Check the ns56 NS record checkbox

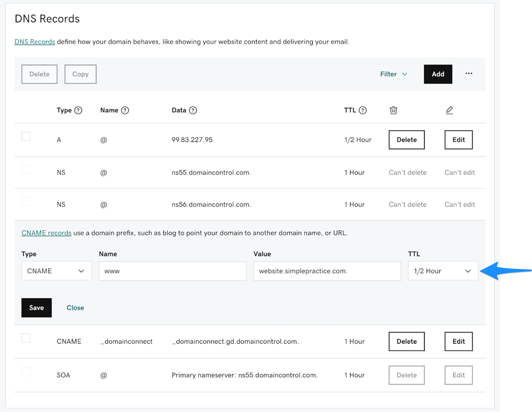pyautogui.click(x=26, y=201)
